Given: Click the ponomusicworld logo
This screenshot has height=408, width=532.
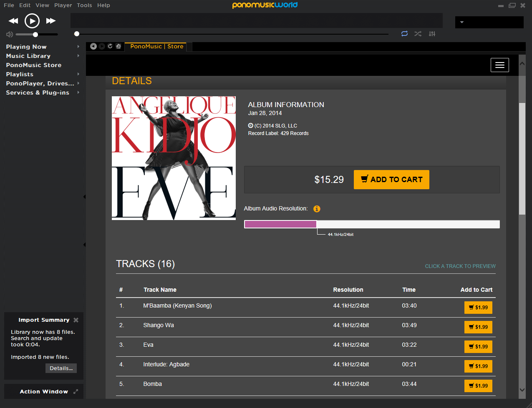Looking at the screenshot, I should click(265, 5).
